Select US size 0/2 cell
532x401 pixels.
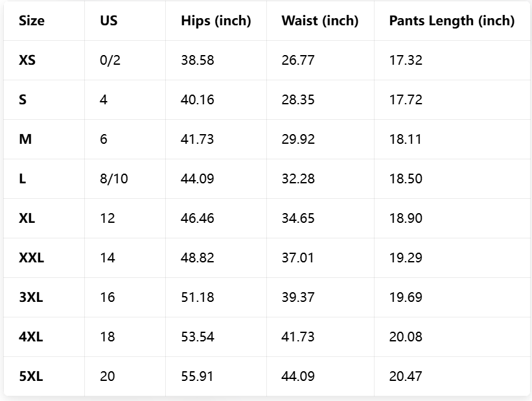(110, 60)
